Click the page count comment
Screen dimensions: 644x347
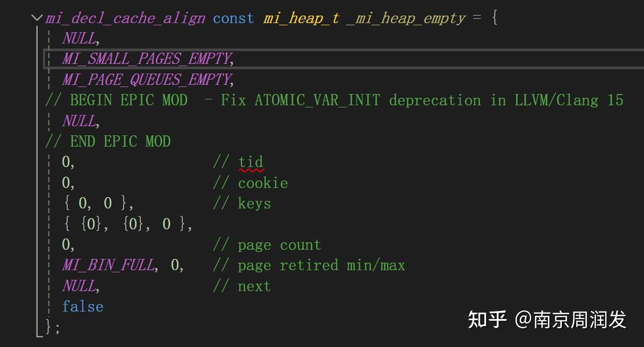click(x=280, y=244)
